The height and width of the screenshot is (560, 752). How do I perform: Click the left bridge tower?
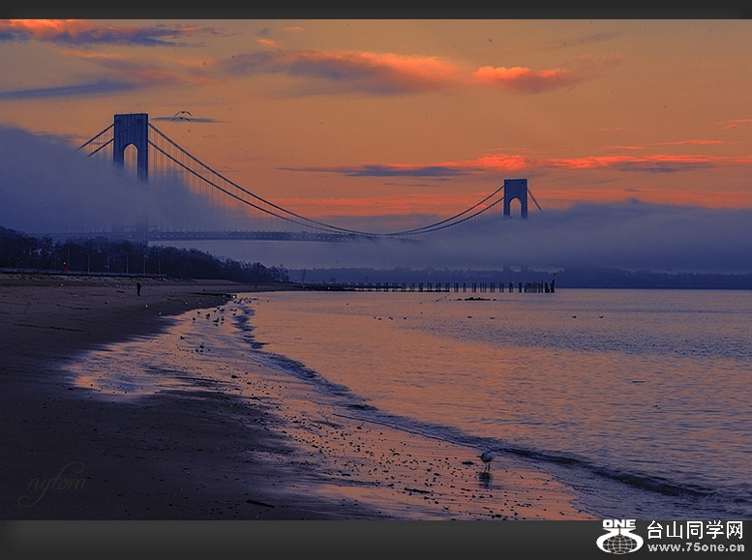(x=131, y=145)
